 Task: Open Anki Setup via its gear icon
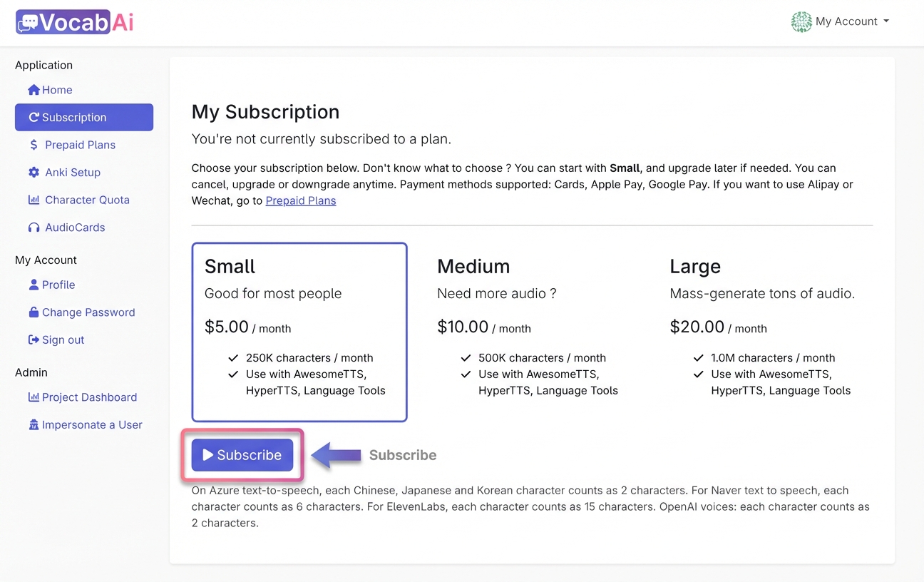tap(34, 172)
